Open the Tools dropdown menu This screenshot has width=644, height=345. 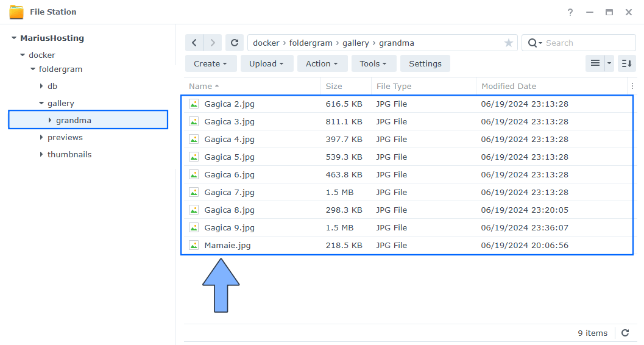[x=373, y=63]
